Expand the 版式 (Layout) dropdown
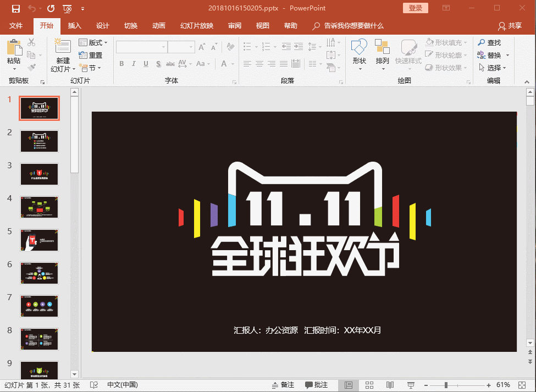The image size is (536, 392). pyautogui.click(x=93, y=42)
